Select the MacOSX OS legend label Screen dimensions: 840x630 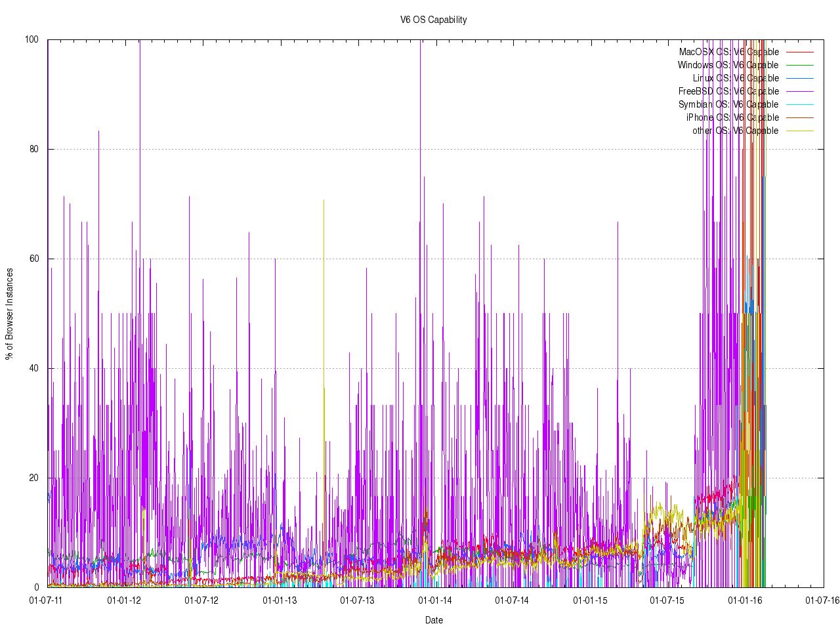(728, 52)
